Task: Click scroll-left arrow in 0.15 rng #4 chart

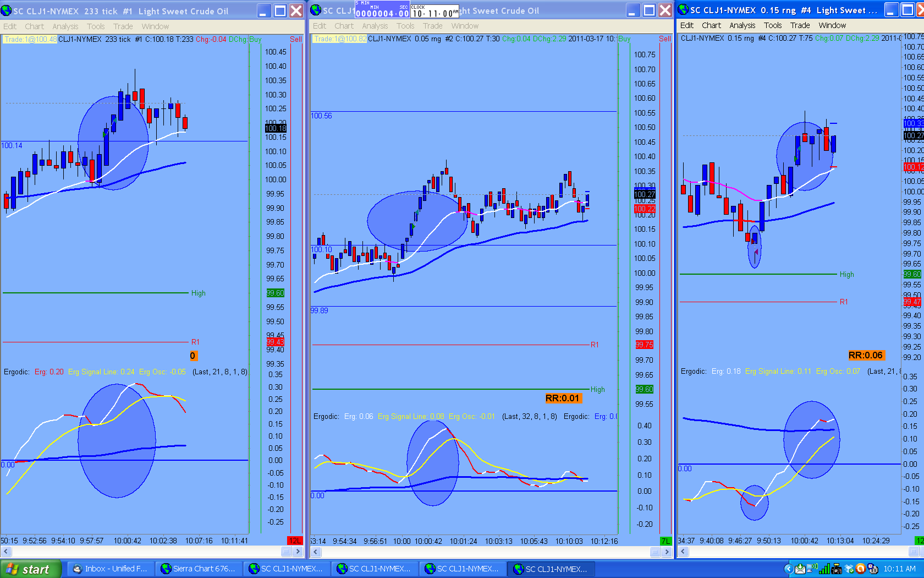Action: point(683,551)
